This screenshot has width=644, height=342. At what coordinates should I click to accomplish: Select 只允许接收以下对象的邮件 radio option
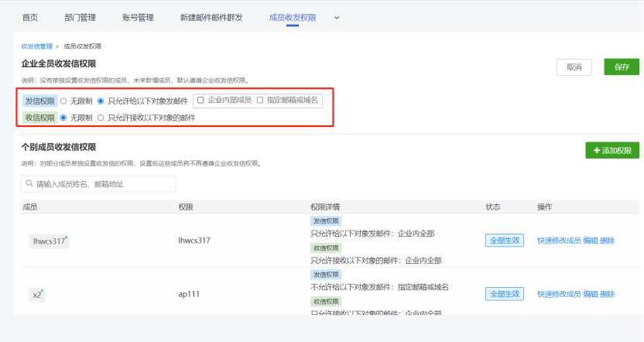101,118
